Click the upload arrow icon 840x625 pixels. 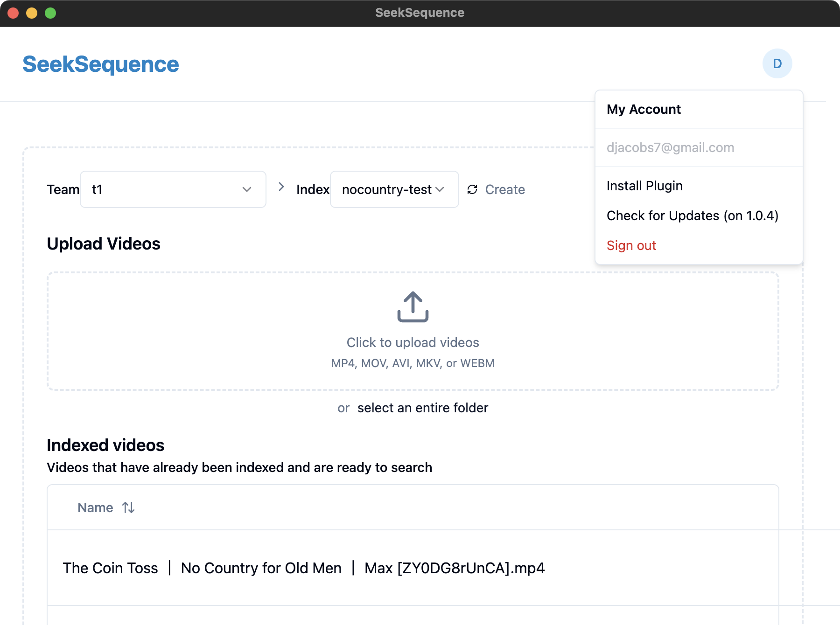[x=413, y=307]
